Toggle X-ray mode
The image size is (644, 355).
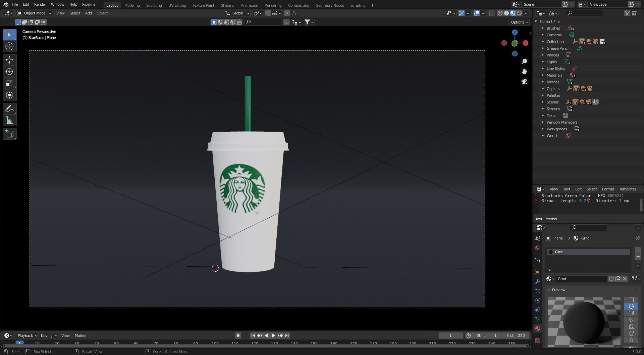[491, 13]
